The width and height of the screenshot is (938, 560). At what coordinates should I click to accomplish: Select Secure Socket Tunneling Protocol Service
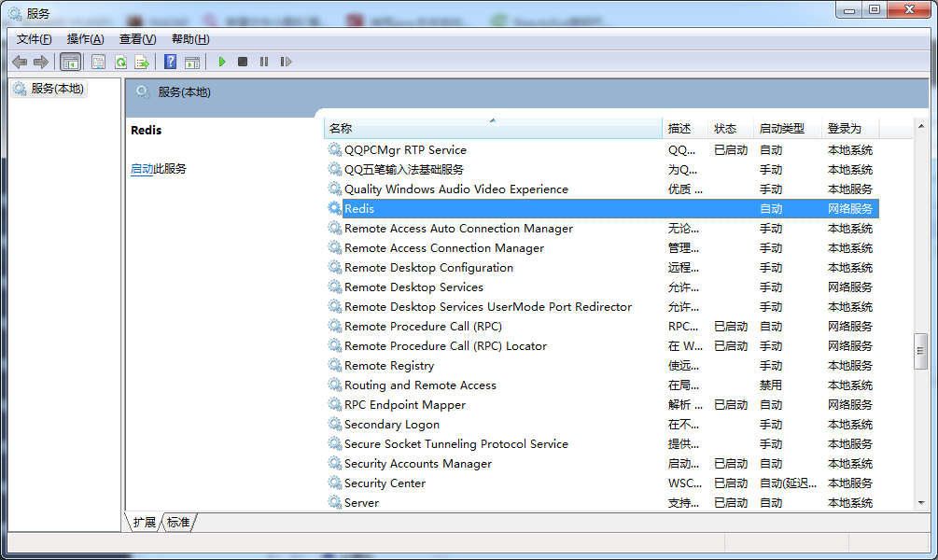pos(455,444)
